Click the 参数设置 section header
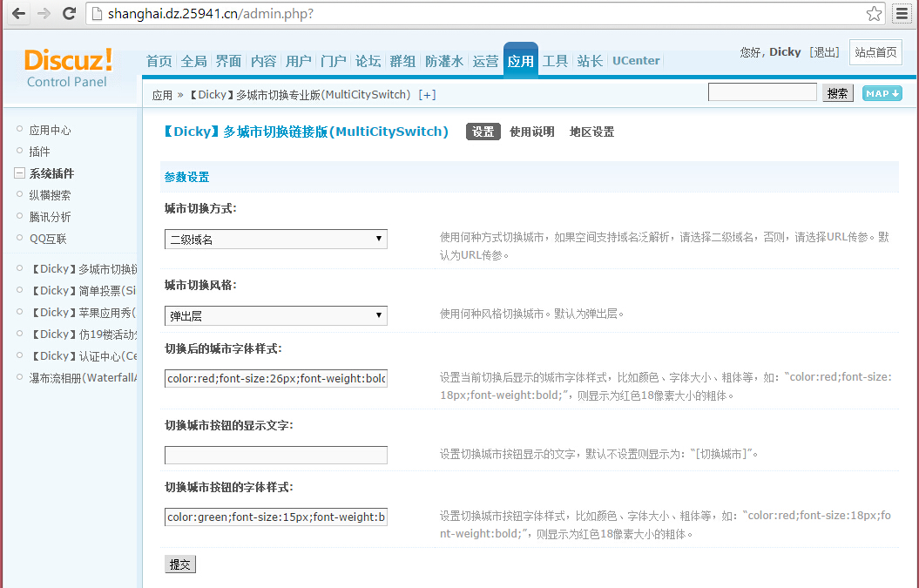The image size is (919, 588). tap(187, 177)
